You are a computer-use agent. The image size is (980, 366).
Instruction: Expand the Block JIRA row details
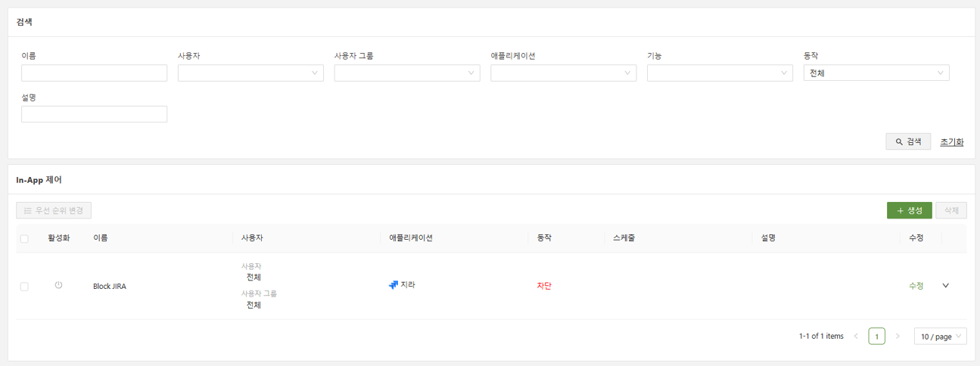click(945, 286)
